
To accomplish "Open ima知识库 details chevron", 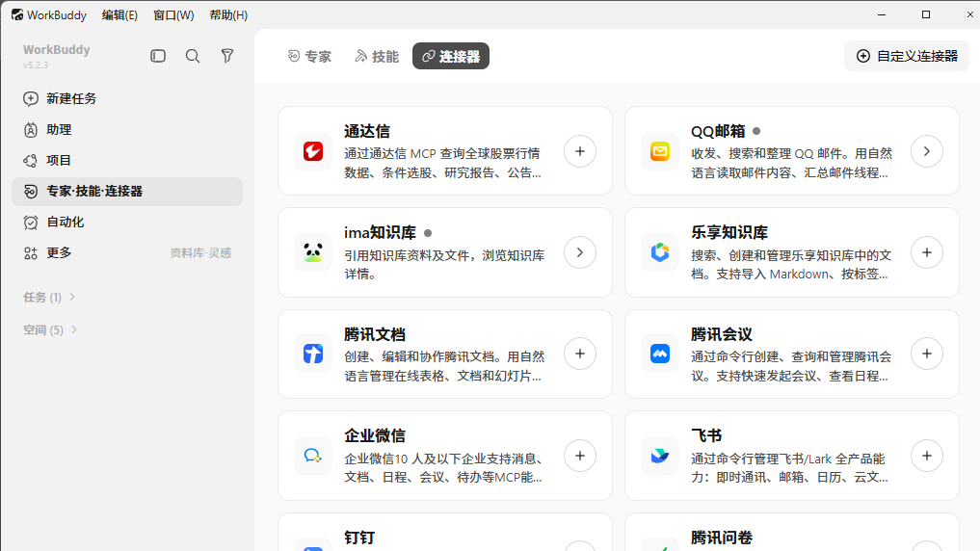I will pyautogui.click(x=580, y=252).
